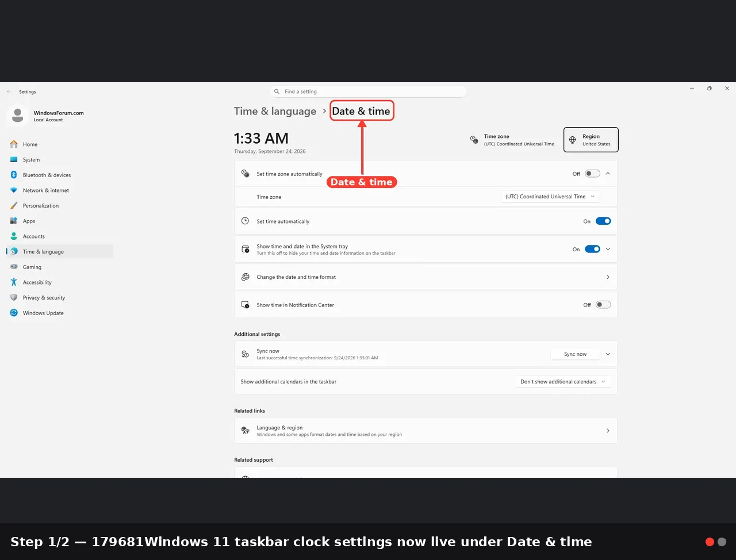Screen dimensions: 736x560
Task: Expand the Sync now section chevron
Action: (608, 354)
